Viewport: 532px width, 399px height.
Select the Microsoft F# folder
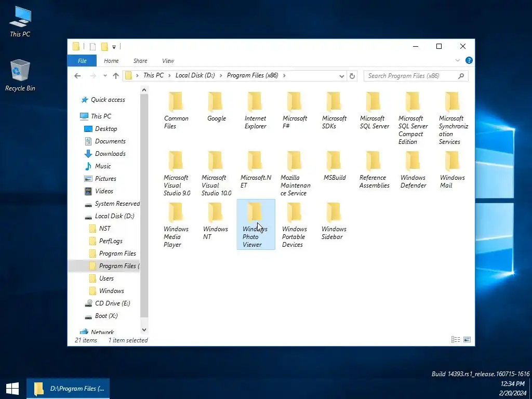click(295, 111)
